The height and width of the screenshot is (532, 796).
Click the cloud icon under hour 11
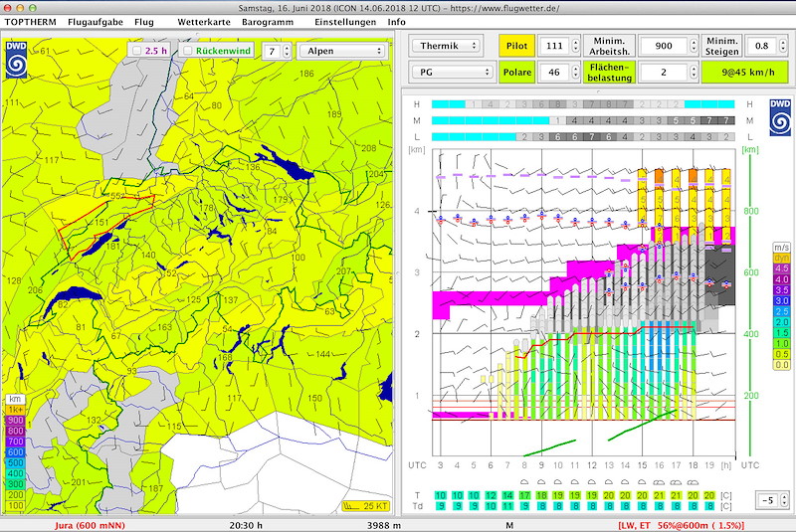point(575,482)
